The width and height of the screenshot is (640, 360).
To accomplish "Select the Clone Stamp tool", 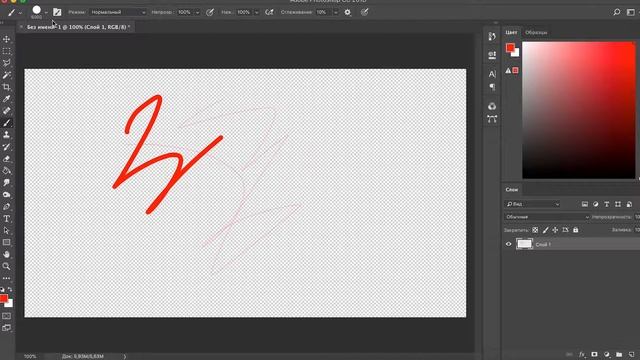I will 7,135.
